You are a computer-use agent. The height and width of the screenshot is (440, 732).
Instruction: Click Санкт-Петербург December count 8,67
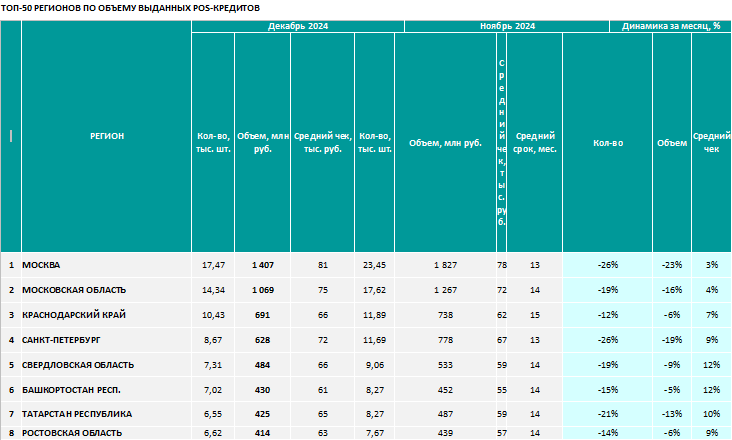[x=213, y=340]
